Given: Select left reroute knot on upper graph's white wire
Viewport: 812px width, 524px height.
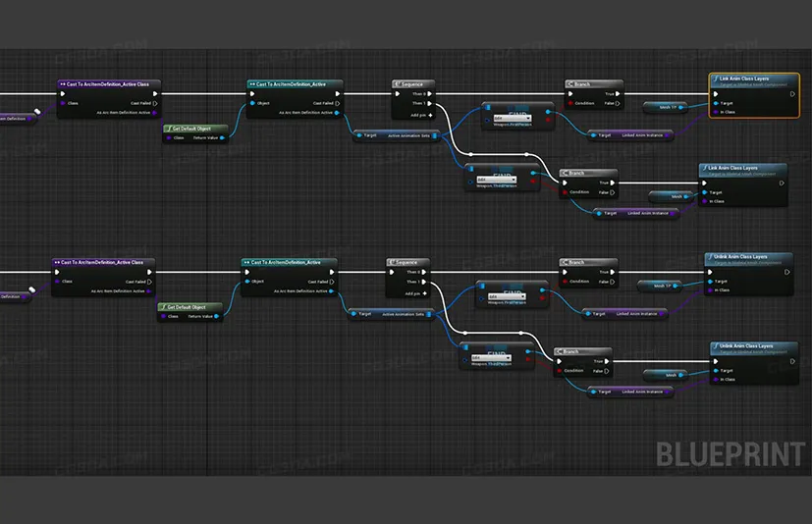Looking at the screenshot, I should [470, 154].
